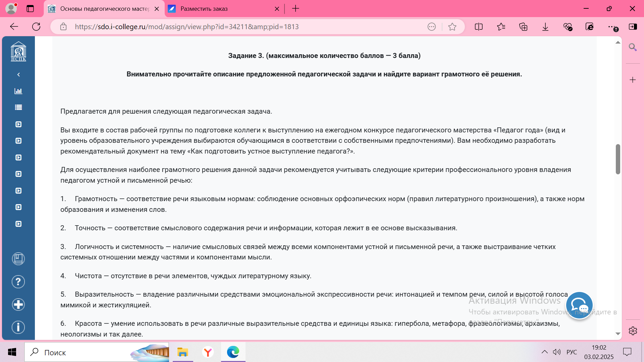Show hidden system tray icons chevron
Viewport: 644px width, 362px height.
[x=544, y=352]
